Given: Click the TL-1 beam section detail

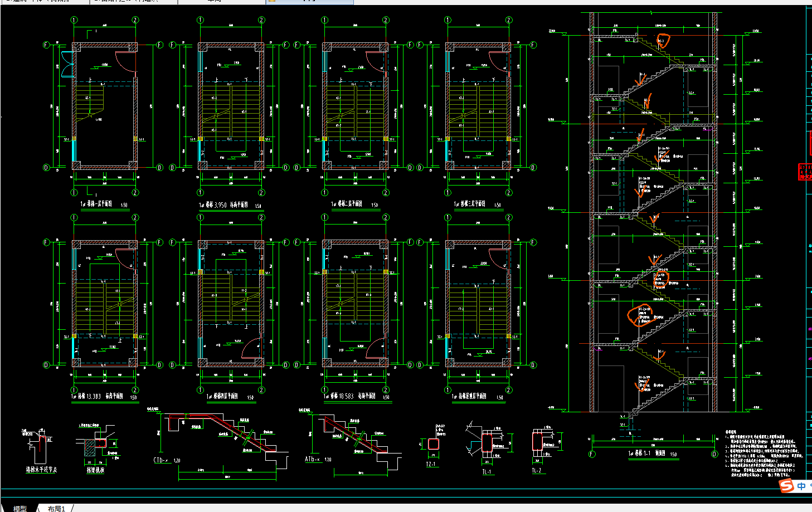Looking at the screenshot, I should click(487, 448).
